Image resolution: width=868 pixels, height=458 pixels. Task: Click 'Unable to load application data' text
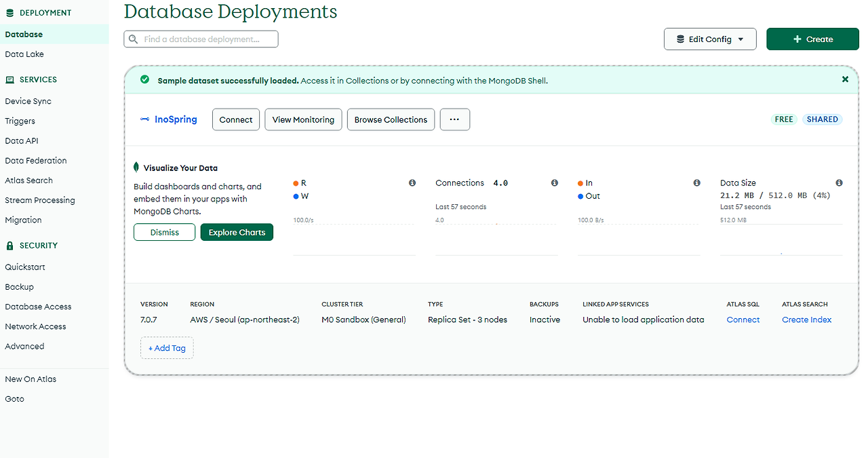click(x=644, y=320)
